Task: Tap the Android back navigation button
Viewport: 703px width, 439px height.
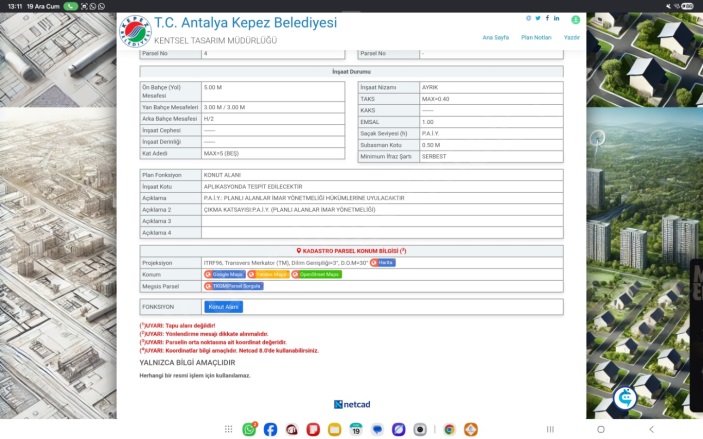Action: pos(651,429)
